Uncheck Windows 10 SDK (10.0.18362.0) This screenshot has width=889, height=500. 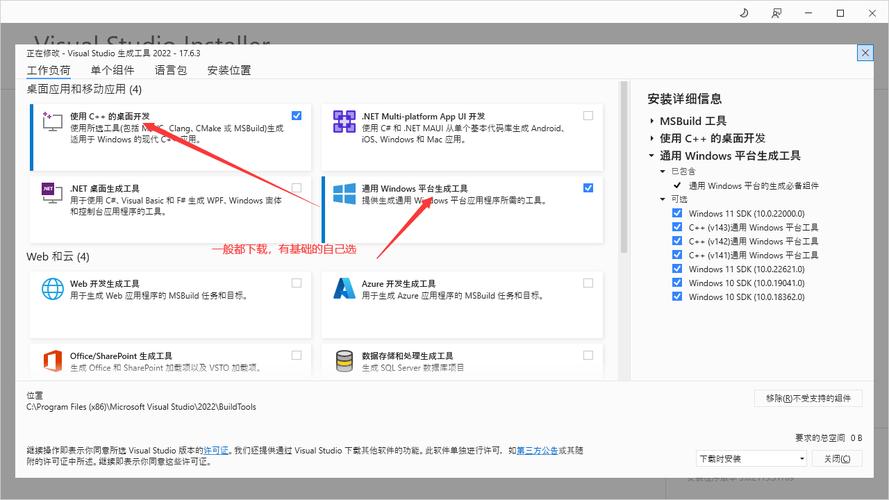(x=677, y=296)
